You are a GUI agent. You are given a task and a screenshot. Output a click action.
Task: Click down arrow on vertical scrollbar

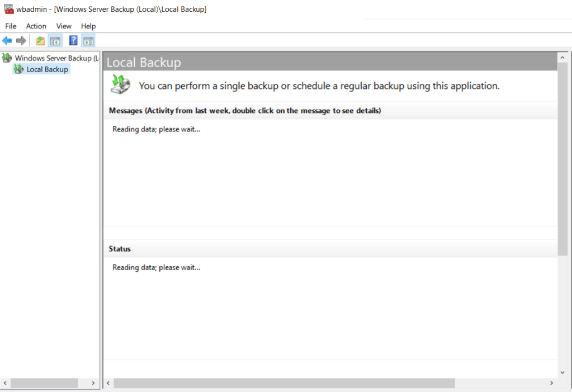click(x=562, y=372)
